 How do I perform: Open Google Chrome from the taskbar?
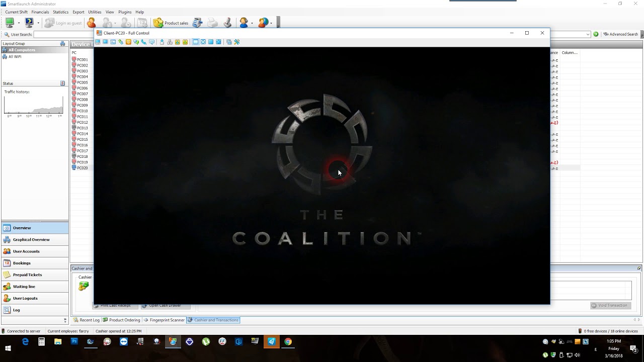click(x=288, y=342)
